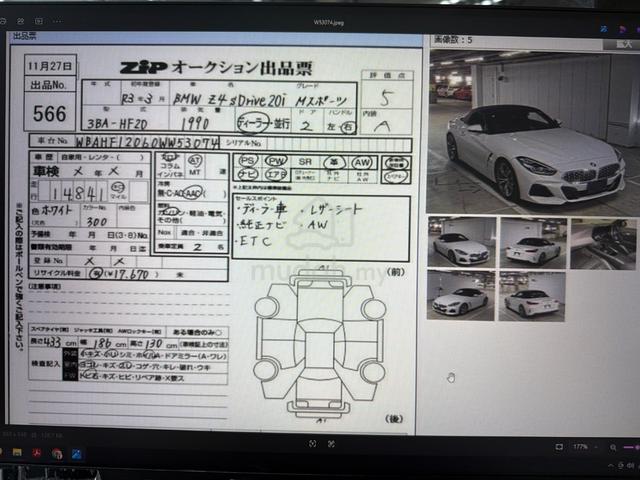
Task: Click the focus-frame icon in the bottom center bar
Action: (312, 444)
